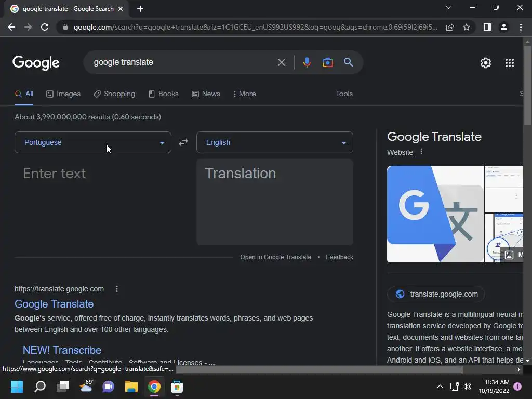532x399 pixels.
Task: Open a new browser tab
Action: click(x=140, y=9)
